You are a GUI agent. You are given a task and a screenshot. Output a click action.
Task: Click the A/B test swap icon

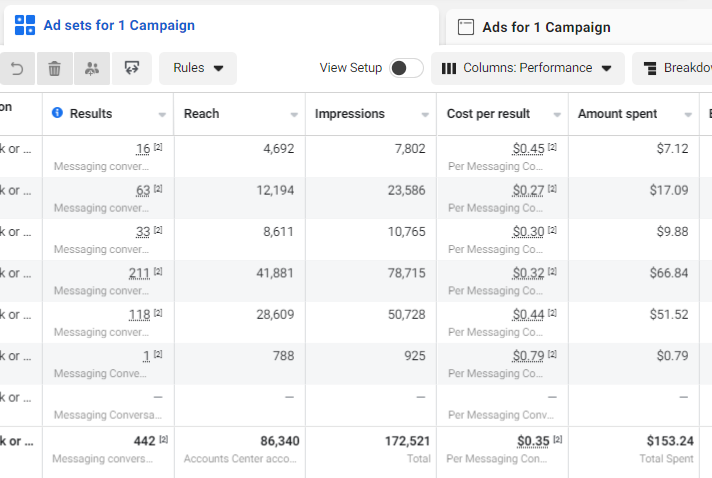click(x=132, y=68)
